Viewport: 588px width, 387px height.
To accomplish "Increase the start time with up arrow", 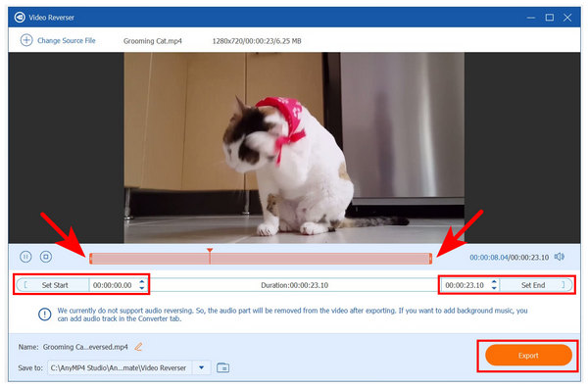I will point(142,282).
